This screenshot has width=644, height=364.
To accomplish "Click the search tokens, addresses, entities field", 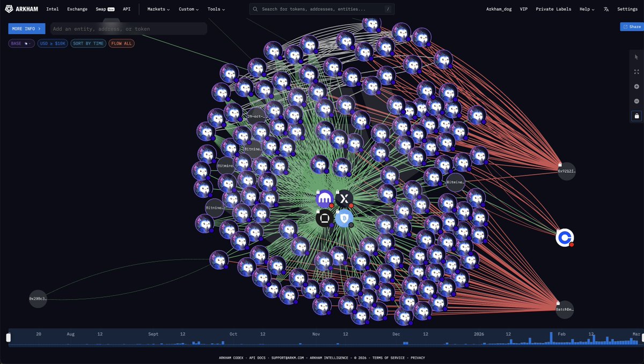I will point(322,9).
